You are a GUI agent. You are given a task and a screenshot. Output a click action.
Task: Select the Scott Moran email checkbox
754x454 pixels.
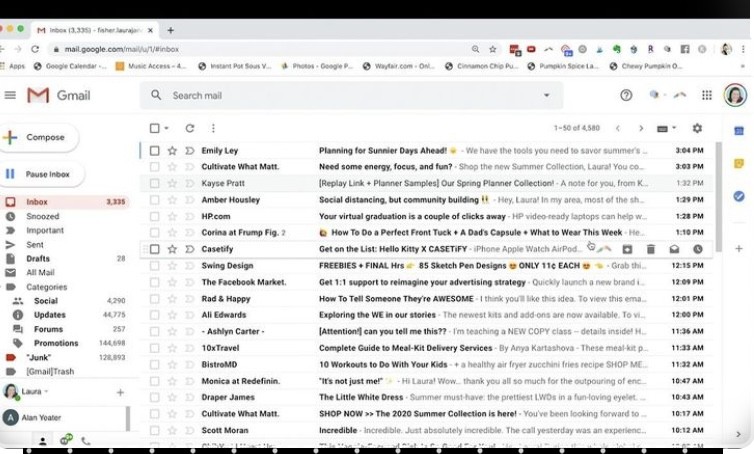[x=154, y=430]
